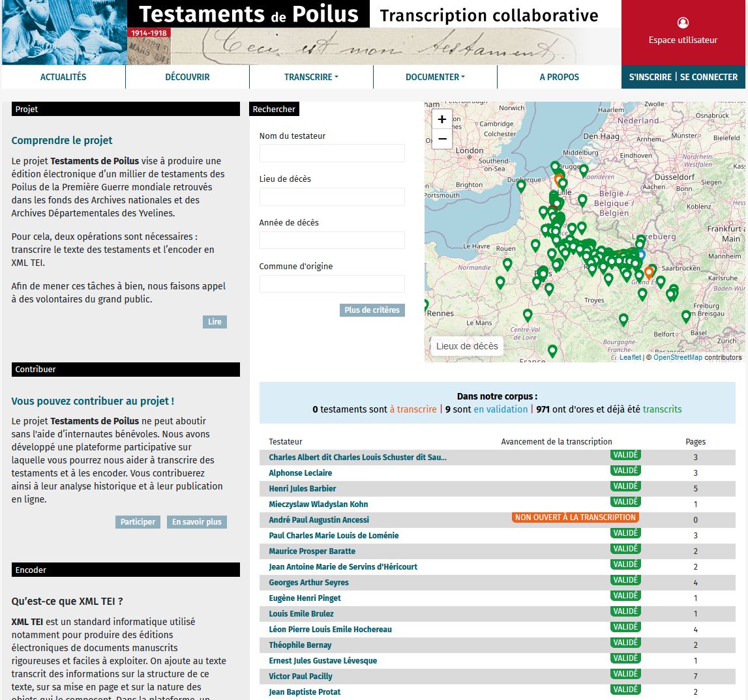Click the Participer button
The width and height of the screenshot is (748, 700).
click(138, 521)
